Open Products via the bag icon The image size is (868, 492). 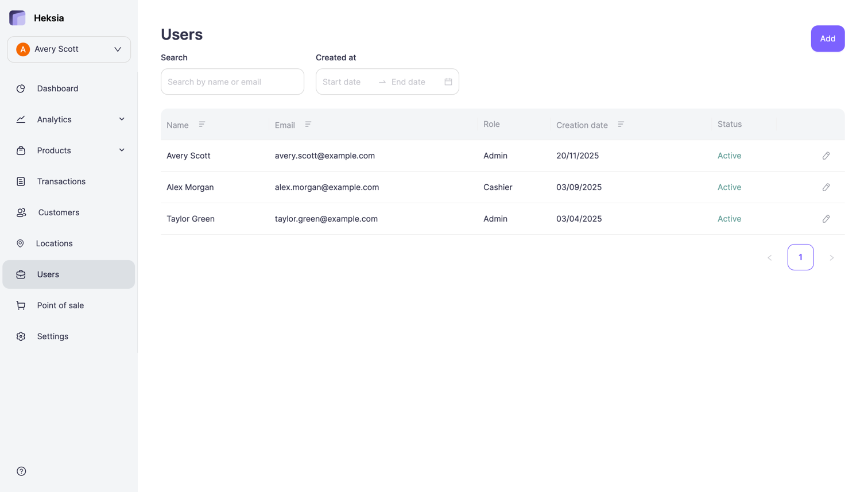click(x=21, y=150)
